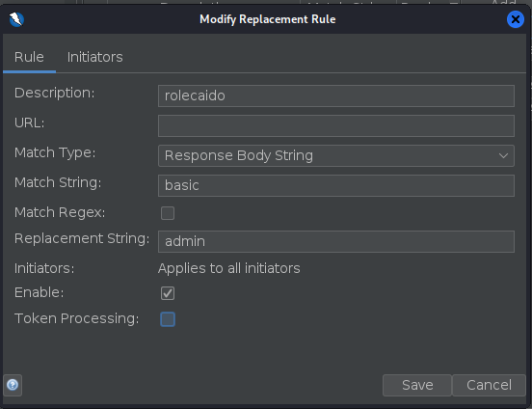Expand the Response Body String chevron arrow

pyautogui.click(x=503, y=156)
